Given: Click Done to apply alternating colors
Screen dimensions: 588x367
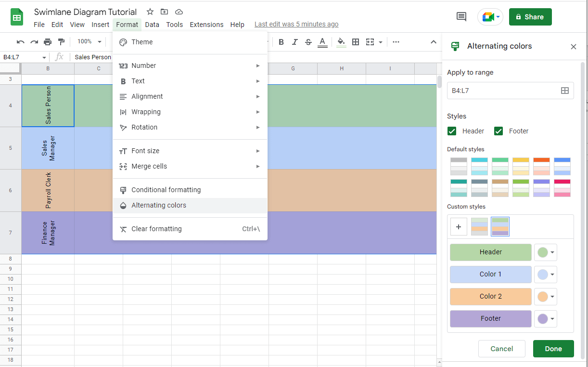Looking at the screenshot, I should pos(553,348).
